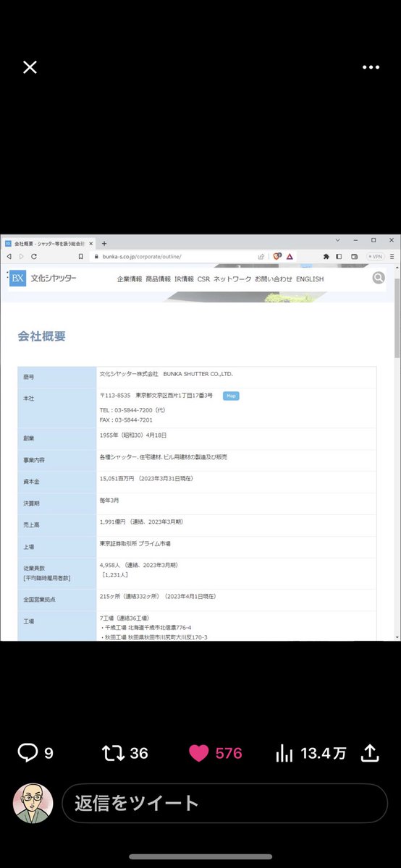The width and height of the screenshot is (401, 868).
Task: Click the BX 文化シヤッター logo
Action: pyautogui.click(x=43, y=278)
